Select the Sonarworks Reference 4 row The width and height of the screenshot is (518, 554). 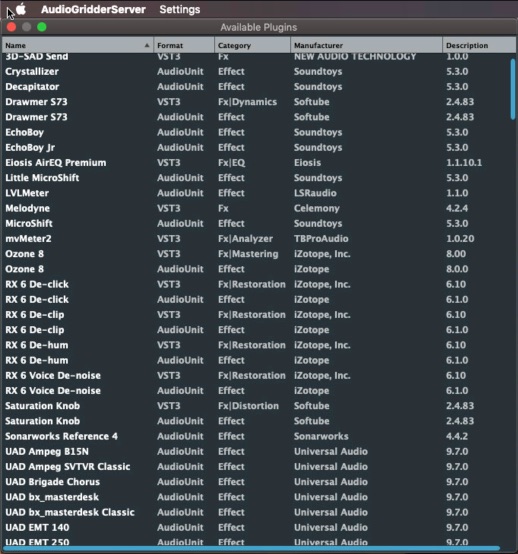coord(256,436)
